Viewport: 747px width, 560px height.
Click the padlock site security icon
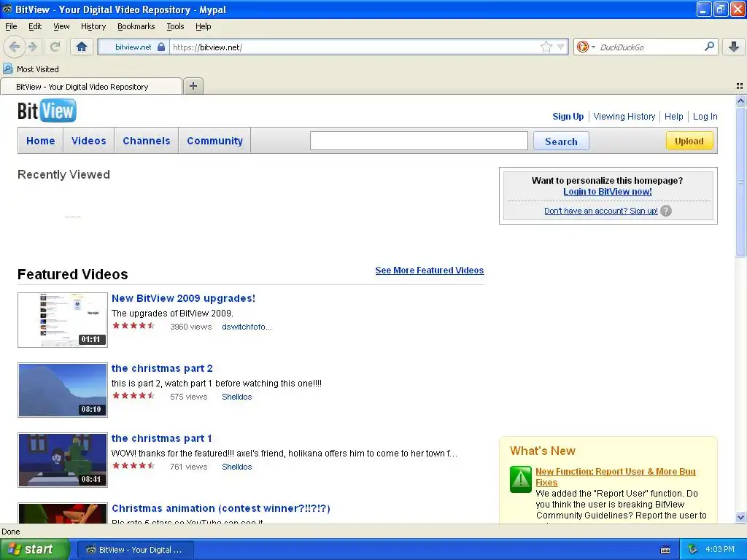pyautogui.click(x=161, y=47)
